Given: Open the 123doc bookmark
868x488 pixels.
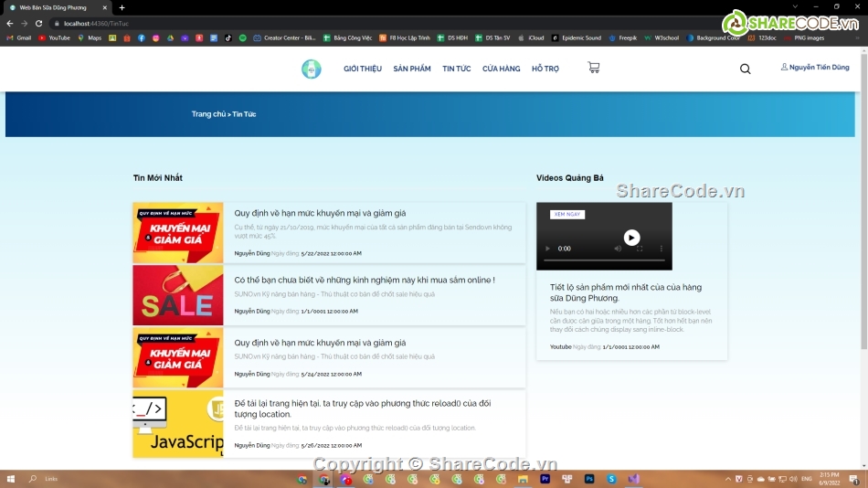Looking at the screenshot, I should [x=762, y=38].
